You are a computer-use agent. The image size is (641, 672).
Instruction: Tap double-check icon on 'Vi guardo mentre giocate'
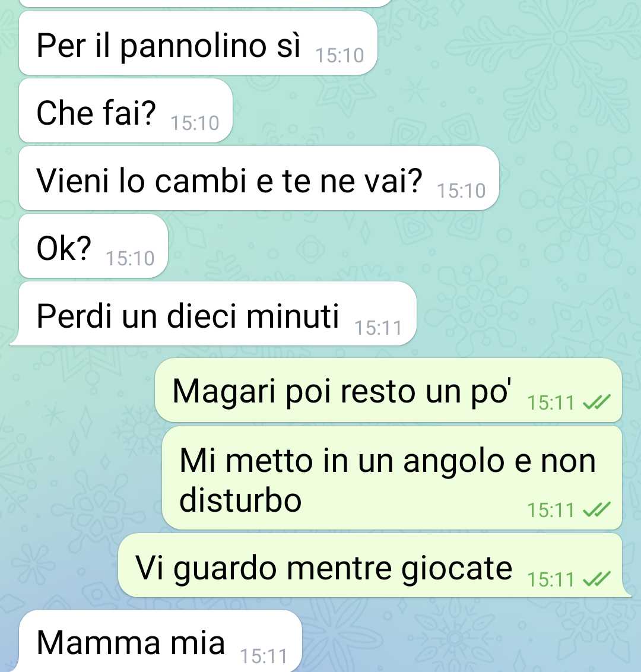[597, 579]
